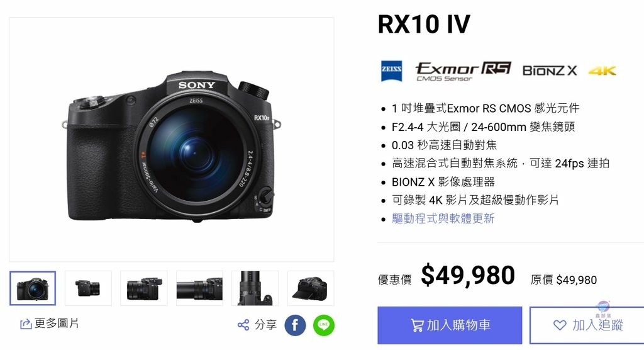Select the third side-view camera thumbnail
The width and height of the screenshot is (644, 350).
pyautogui.click(x=144, y=288)
